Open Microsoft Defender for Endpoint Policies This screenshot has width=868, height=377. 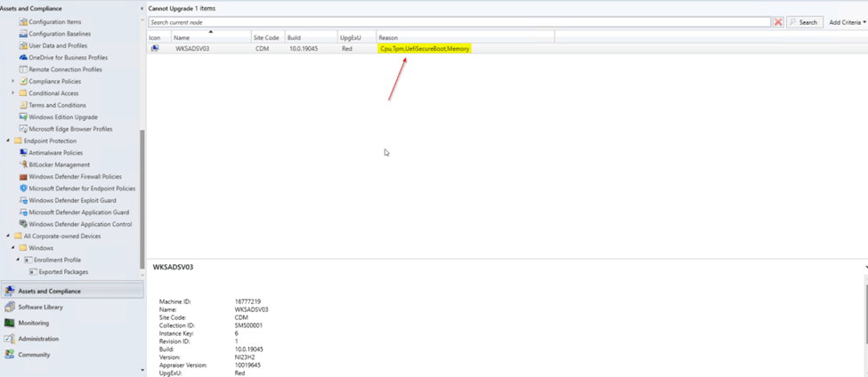[82, 188]
